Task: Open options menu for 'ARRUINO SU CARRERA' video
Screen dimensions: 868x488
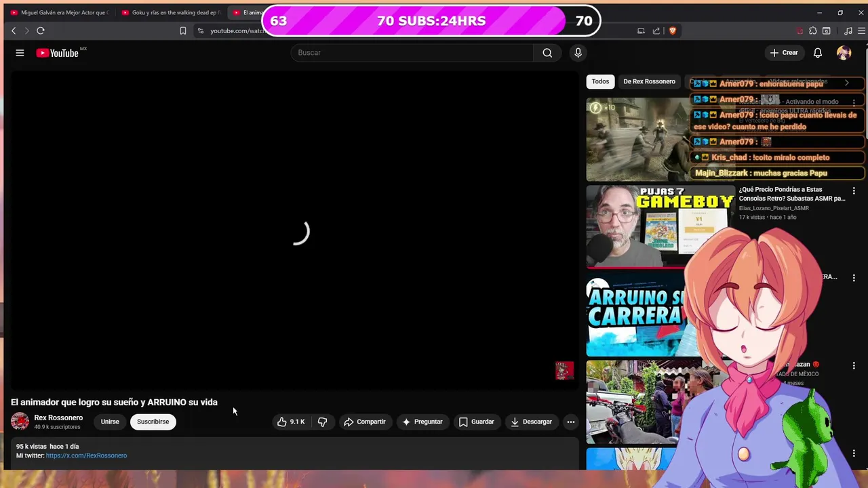Action: tap(854, 278)
